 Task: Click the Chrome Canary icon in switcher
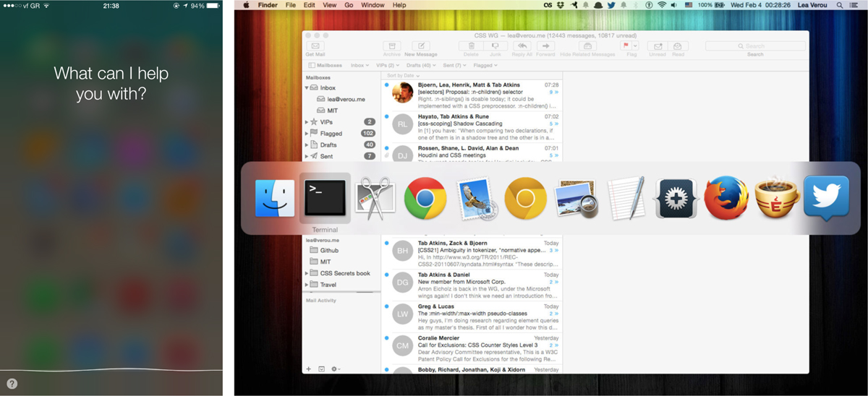(525, 198)
